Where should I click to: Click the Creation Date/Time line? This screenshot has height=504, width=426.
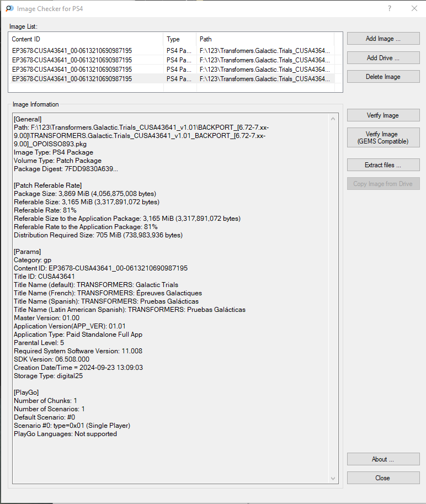pyautogui.click(x=78, y=368)
